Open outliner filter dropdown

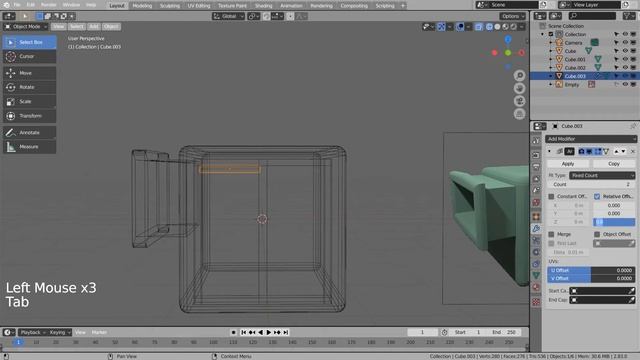click(x=629, y=16)
